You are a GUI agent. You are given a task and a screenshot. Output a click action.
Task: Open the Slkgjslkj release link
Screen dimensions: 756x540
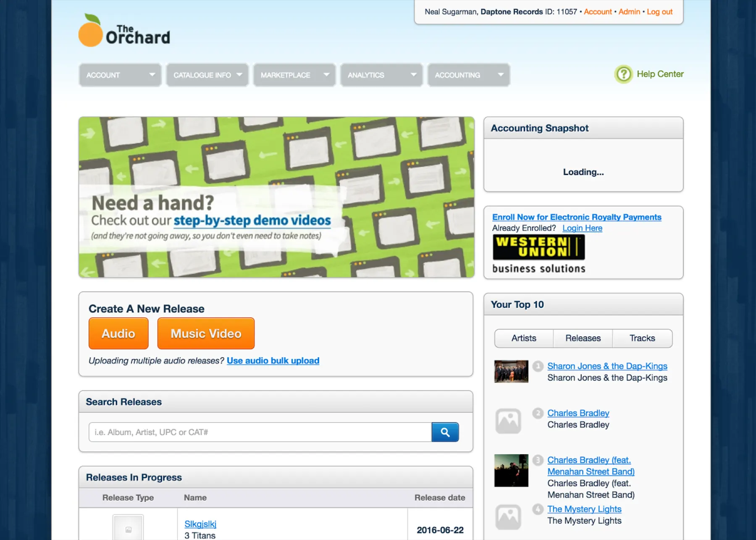pyautogui.click(x=200, y=524)
